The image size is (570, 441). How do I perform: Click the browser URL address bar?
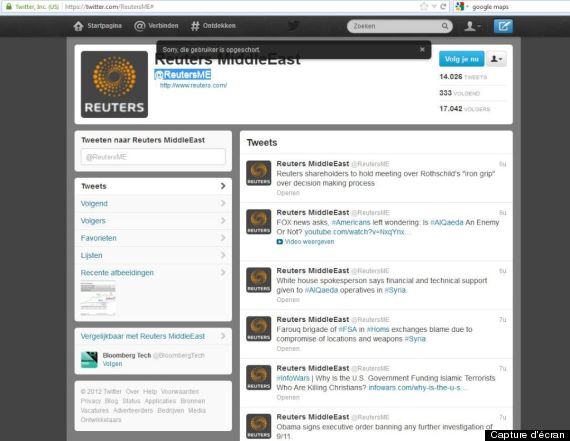(x=240, y=7)
